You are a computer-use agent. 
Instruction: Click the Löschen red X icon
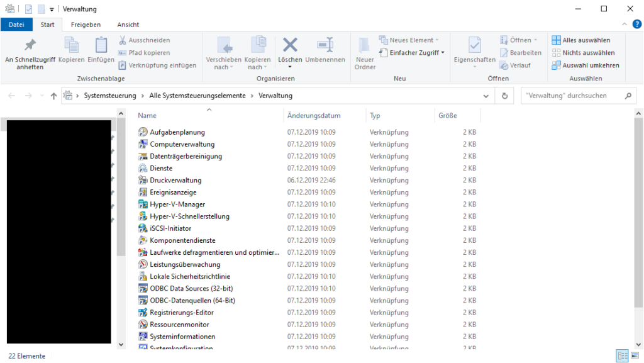[290, 45]
